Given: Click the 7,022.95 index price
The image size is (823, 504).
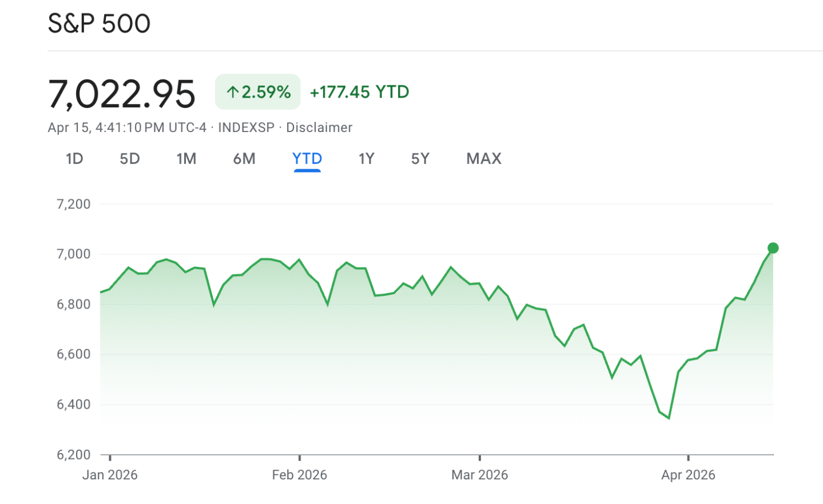Looking at the screenshot, I should pos(122,94).
